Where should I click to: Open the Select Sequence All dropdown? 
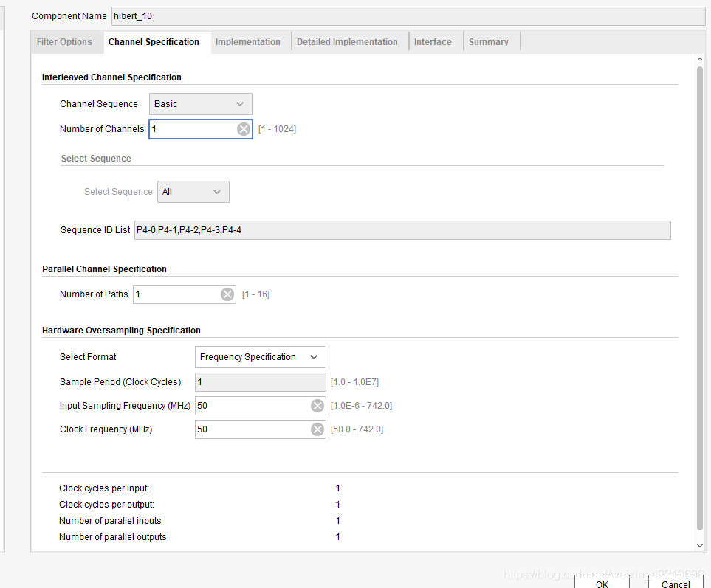193,192
